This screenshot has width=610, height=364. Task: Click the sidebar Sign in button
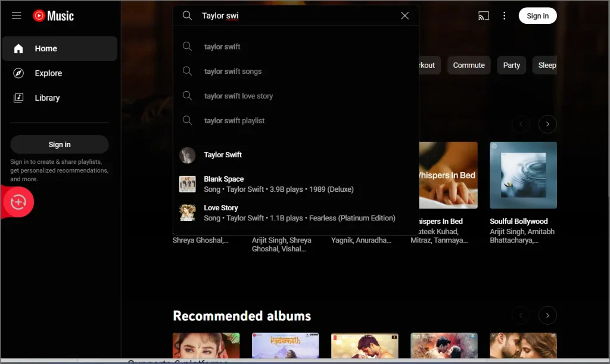(59, 144)
